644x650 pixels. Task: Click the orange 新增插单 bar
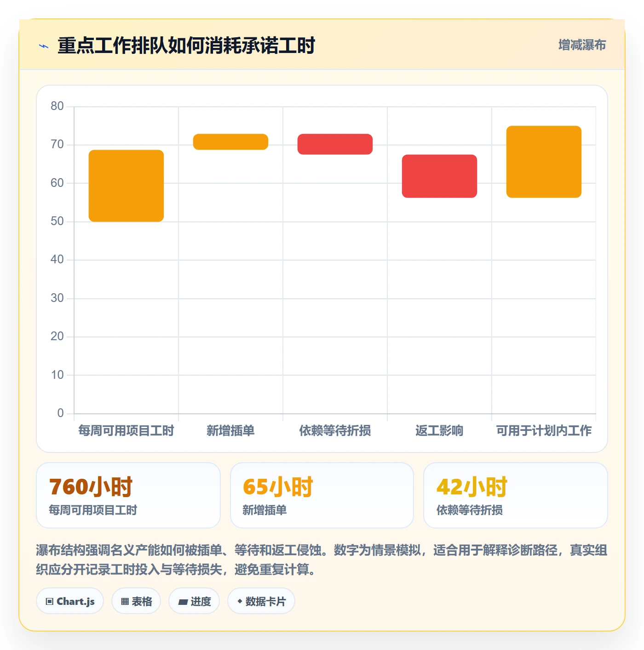pyautogui.click(x=230, y=142)
